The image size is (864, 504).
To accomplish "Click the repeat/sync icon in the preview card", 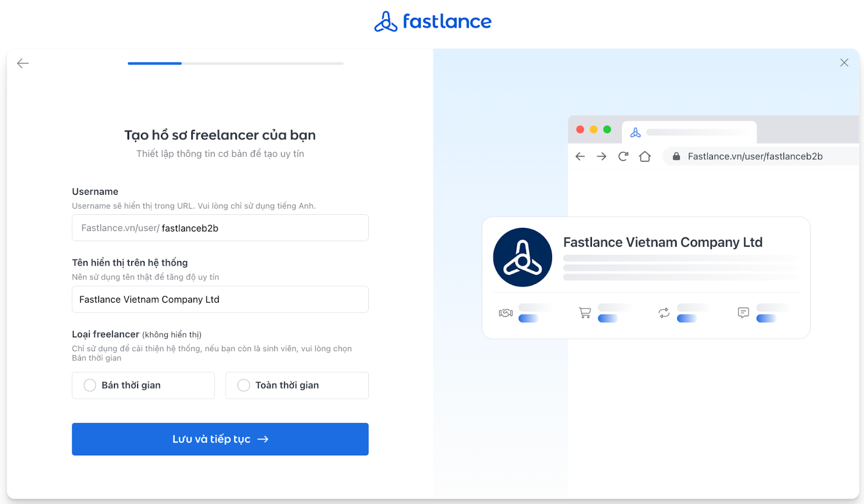I will [x=664, y=312].
